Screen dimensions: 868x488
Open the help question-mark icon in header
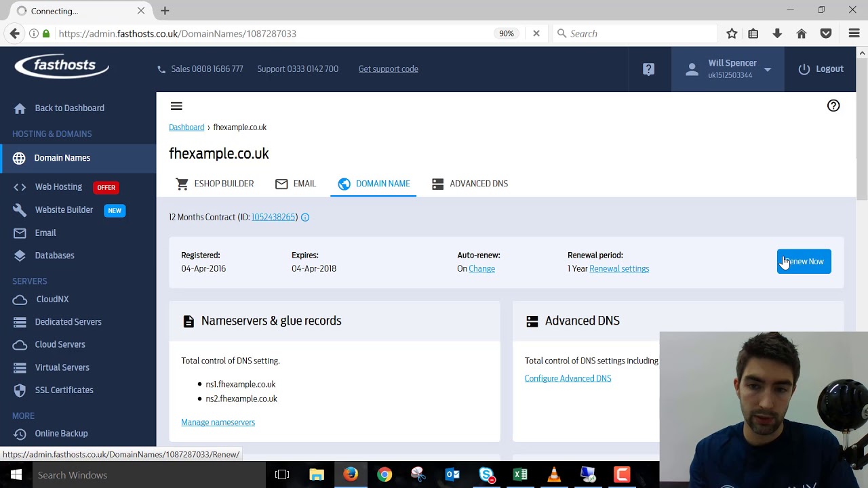tap(649, 69)
